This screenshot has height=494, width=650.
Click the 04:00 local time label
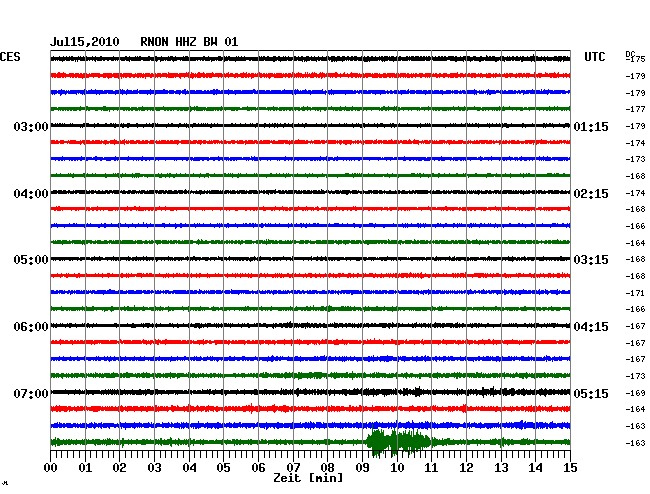[31, 194]
